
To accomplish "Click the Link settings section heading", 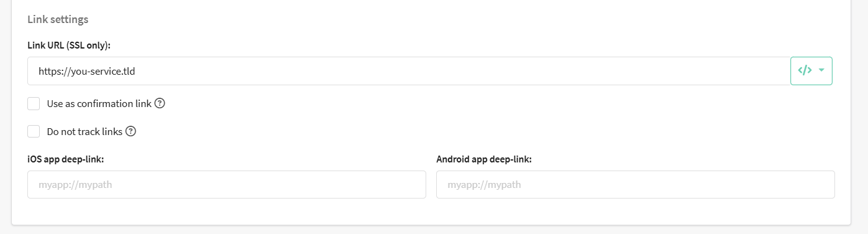I will pos(58,19).
